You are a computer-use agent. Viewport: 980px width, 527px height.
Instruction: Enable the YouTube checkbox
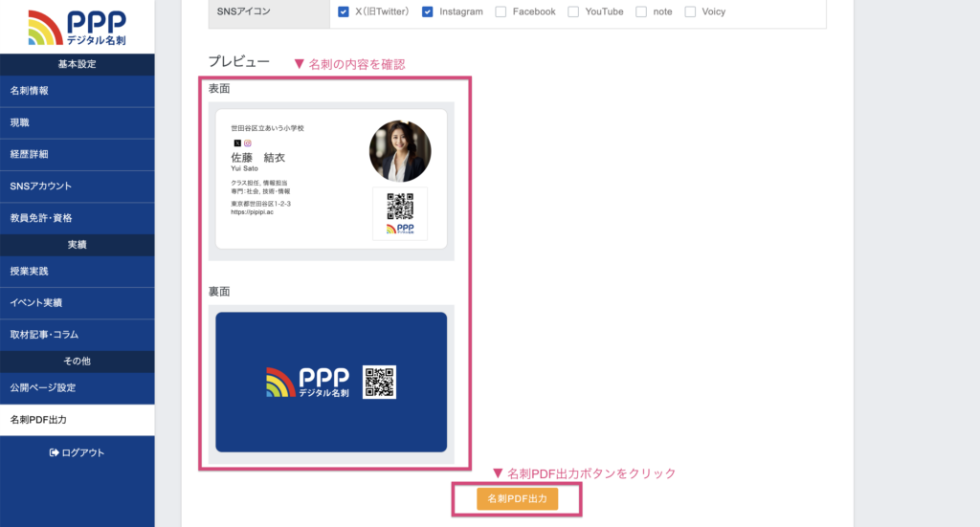pos(573,11)
